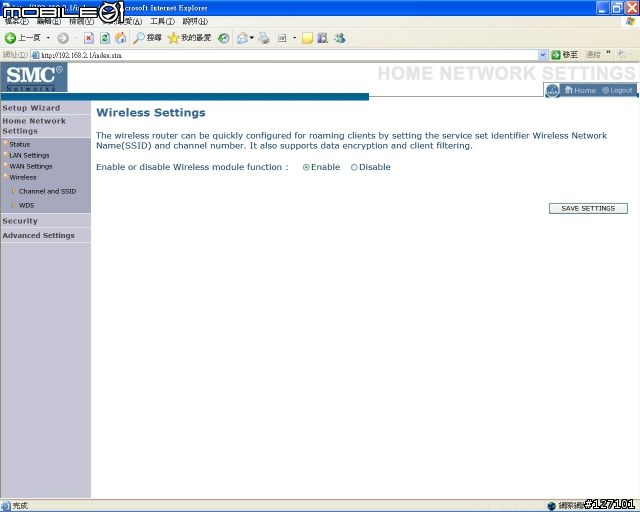The height and width of the screenshot is (512, 640).
Task: Select the Enable wireless radio button
Action: coord(306,167)
